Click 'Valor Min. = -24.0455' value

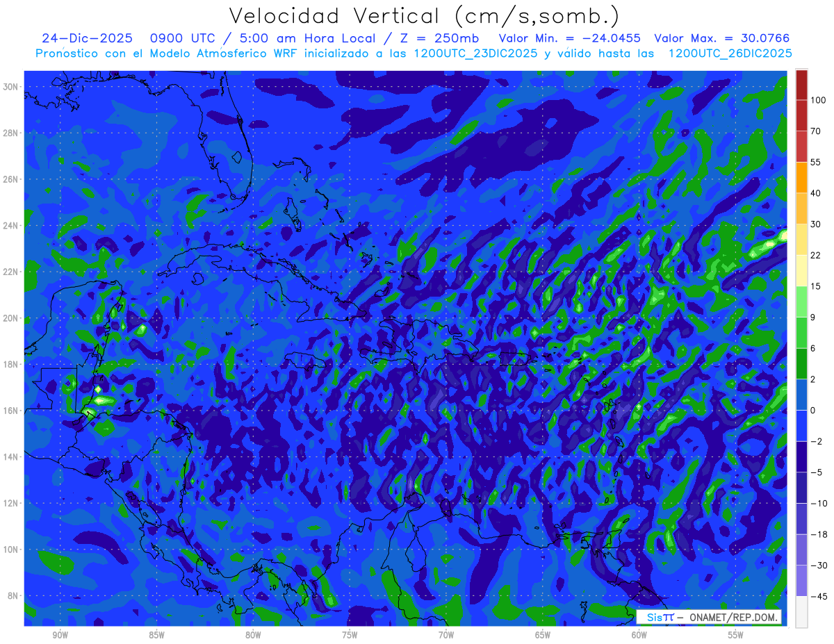[x=570, y=38]
